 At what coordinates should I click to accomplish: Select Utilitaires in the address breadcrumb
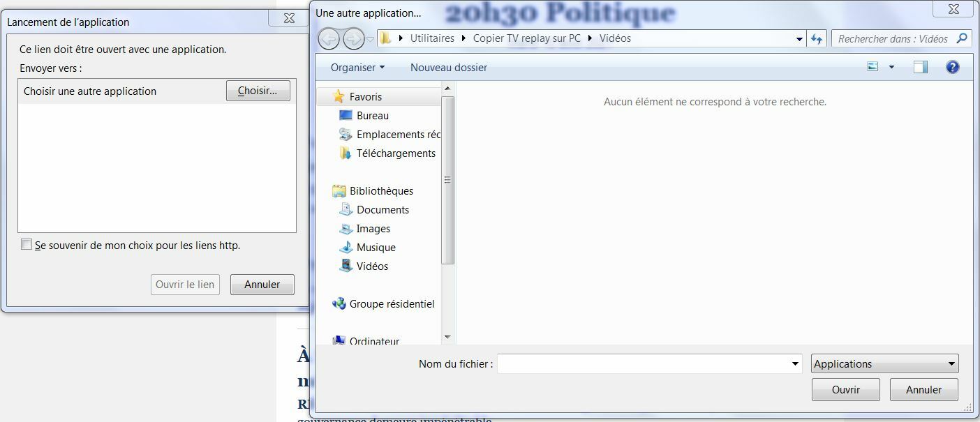432,38
